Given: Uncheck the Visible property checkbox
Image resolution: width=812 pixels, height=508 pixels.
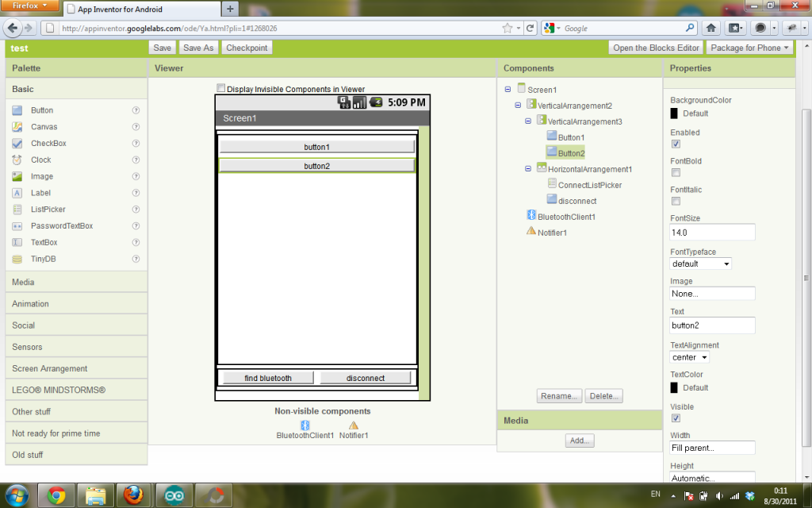Looking at the screenshot, I should coord(676,418).
